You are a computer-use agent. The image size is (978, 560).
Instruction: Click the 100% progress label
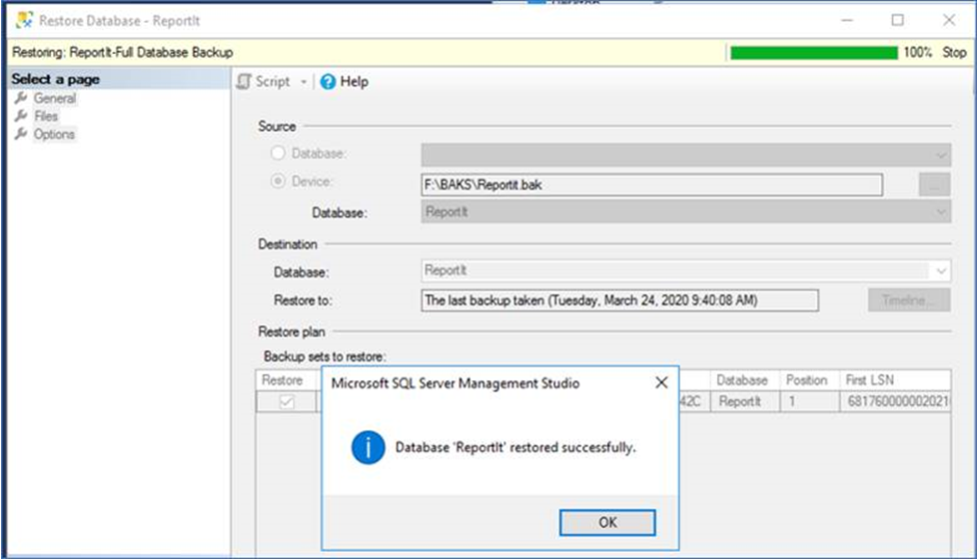917,53
